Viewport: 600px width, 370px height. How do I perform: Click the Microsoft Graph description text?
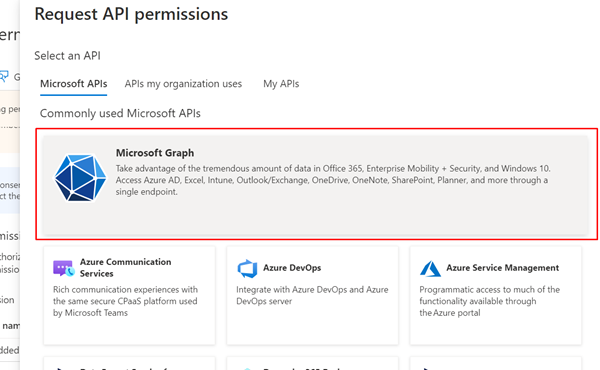click(333, 180)
